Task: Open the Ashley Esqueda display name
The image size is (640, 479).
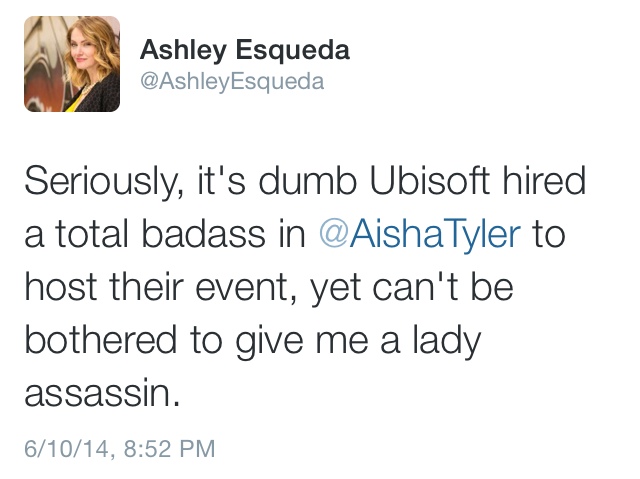Action: pos(244,50)
